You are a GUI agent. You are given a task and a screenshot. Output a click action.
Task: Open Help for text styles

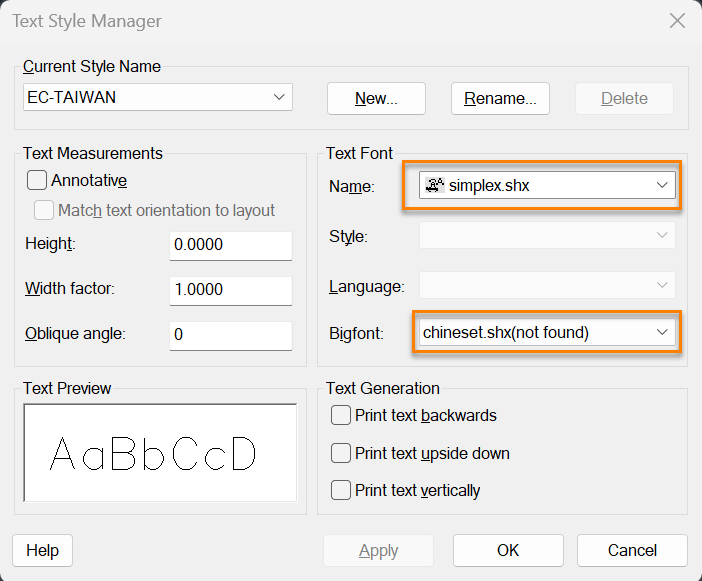[x=43, y=550]
